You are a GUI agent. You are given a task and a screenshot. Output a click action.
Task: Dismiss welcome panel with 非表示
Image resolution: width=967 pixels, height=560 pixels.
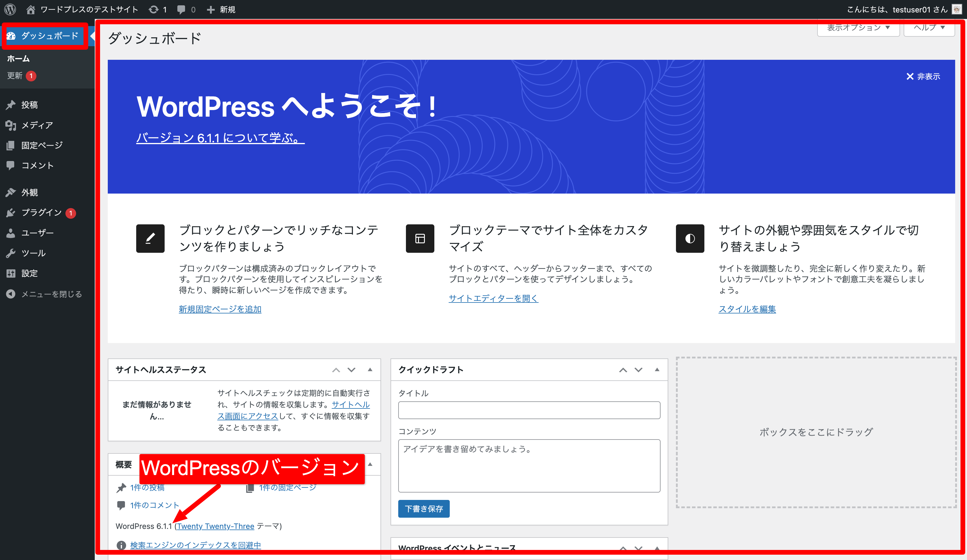tap(923, 76)
